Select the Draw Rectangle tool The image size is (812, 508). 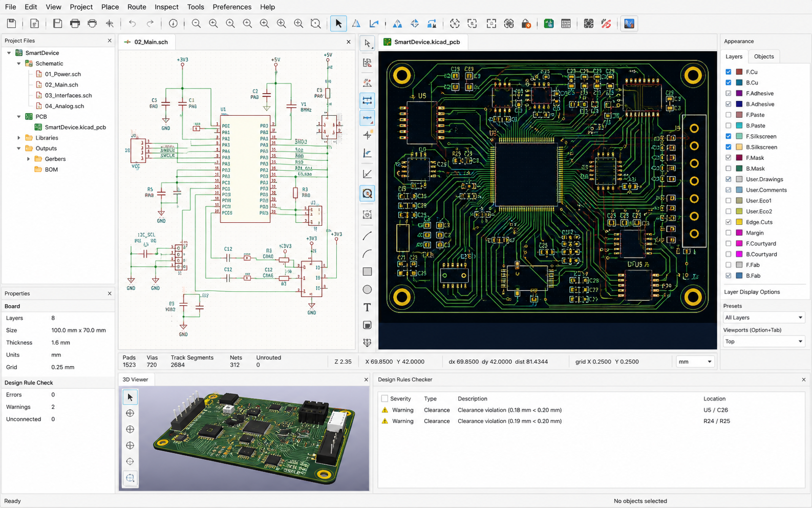point(367,271)
